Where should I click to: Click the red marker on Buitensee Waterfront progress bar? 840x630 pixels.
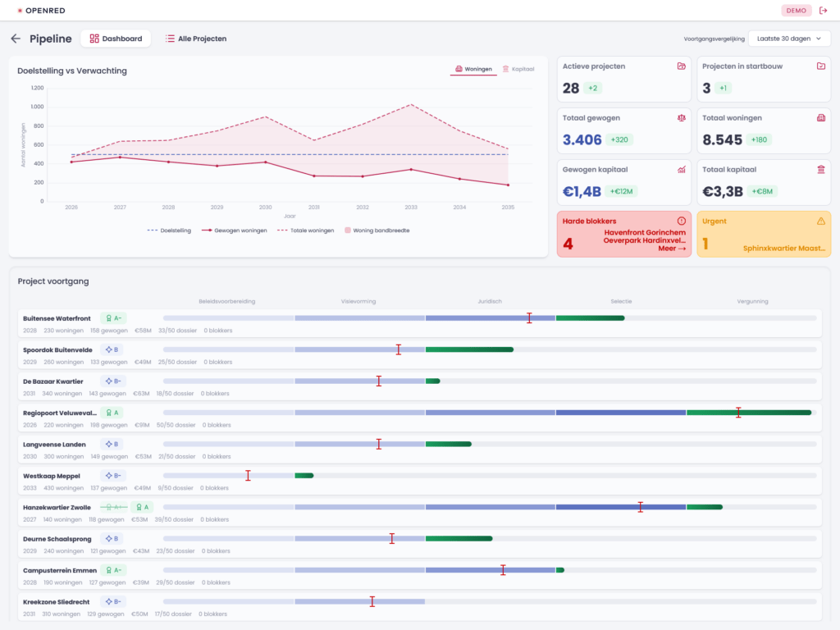click(529, 318)
